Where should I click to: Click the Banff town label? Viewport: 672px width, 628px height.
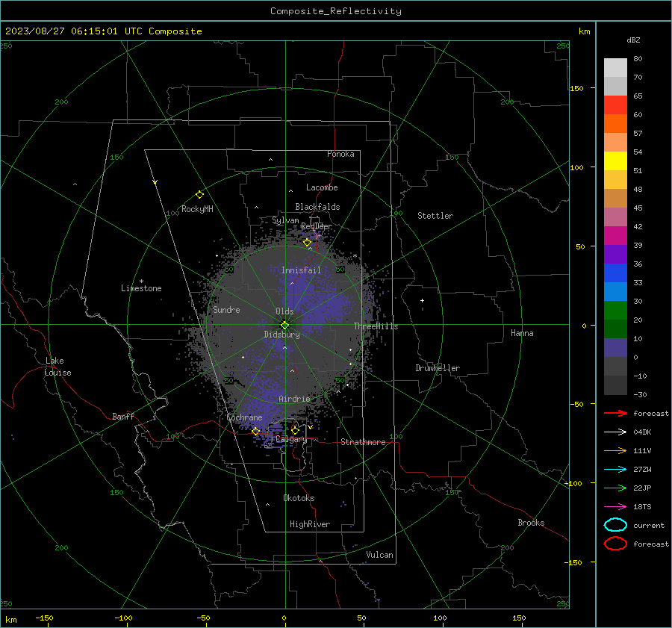(123, 416)
